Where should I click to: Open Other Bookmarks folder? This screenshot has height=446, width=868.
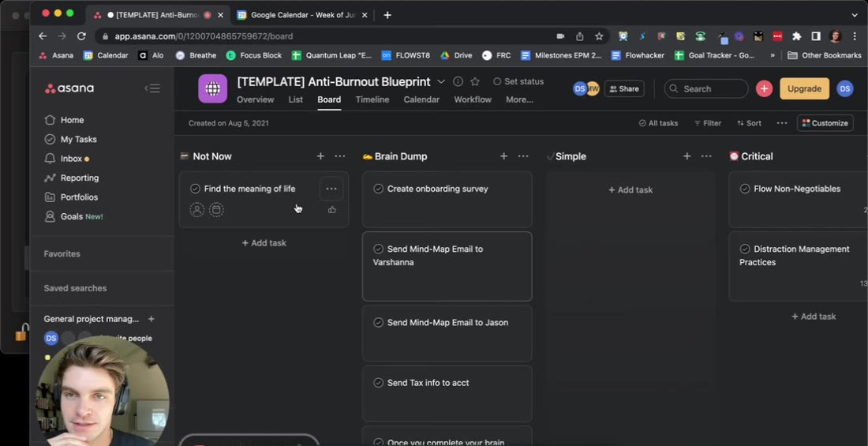825,55
